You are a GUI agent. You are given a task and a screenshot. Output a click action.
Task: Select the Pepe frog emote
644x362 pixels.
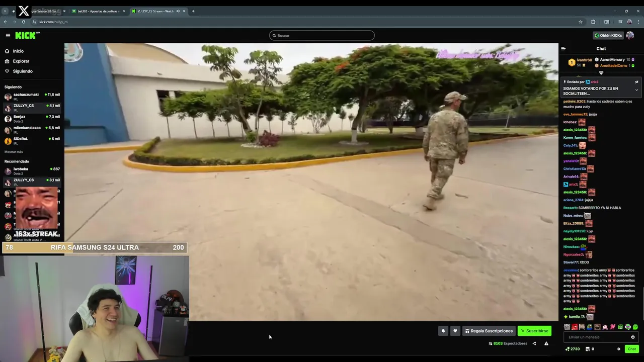pos(590,327)
